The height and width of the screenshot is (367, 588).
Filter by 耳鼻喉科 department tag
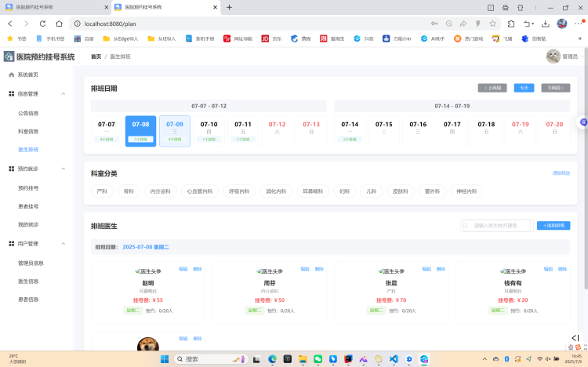[313, 191]
